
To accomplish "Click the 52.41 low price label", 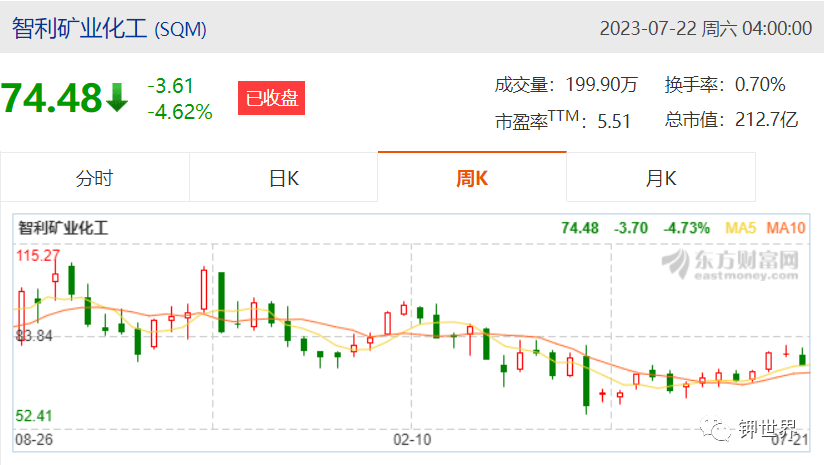I will coord(34,416).
